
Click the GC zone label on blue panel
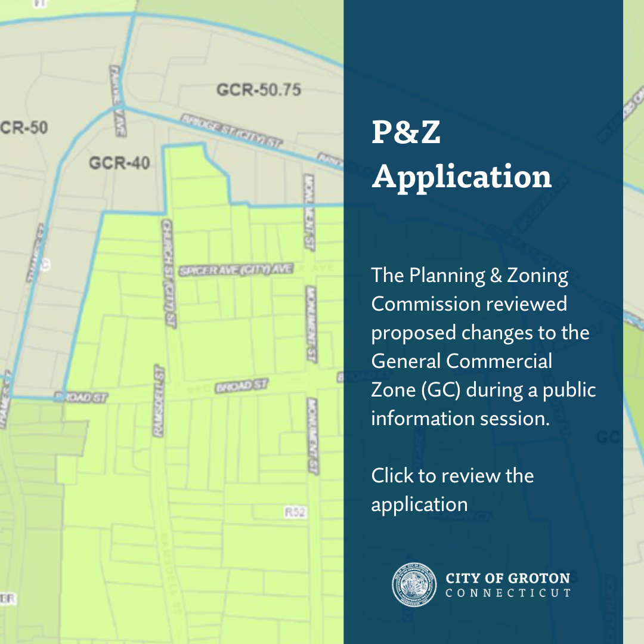[x=608, y=438]
